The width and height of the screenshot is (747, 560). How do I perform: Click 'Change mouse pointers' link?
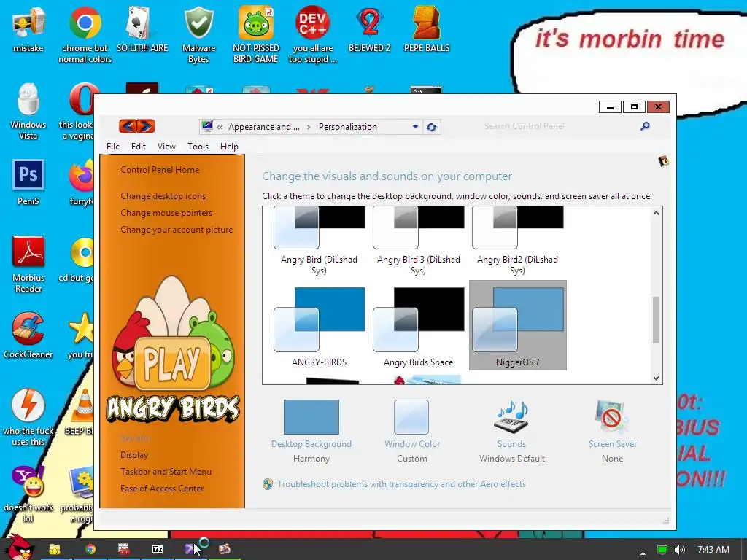(167, 213)
